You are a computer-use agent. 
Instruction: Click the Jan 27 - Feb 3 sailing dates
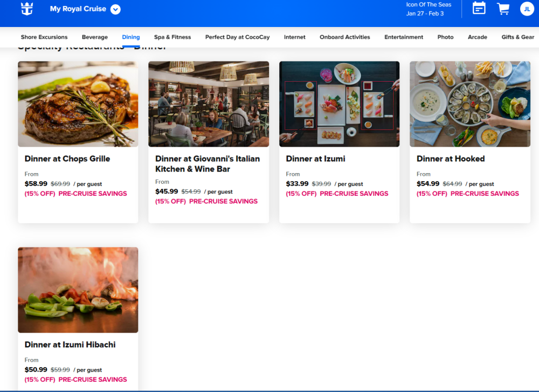(425, 13)
